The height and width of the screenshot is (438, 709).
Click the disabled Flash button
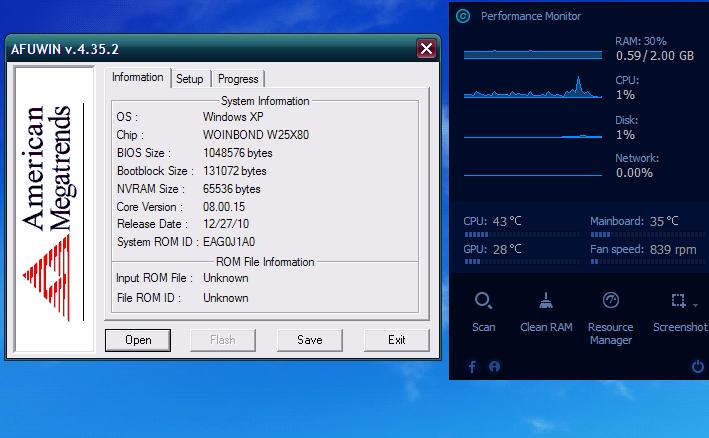223,340
